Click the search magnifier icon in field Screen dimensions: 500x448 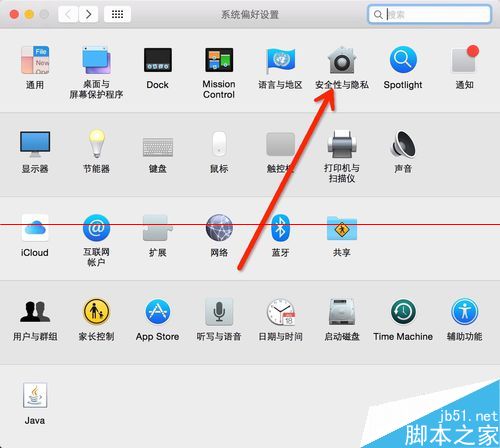pos(378,15)
